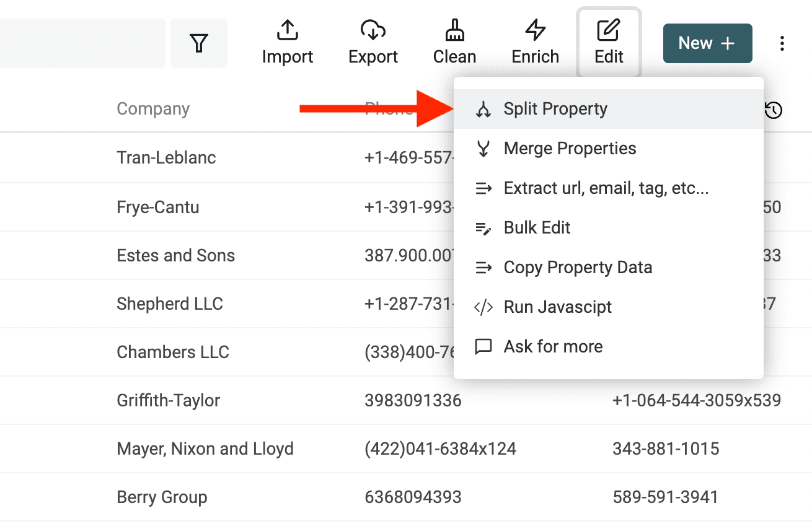Click the Enrich lightning icon
The width and height of the screenshot is (812, 529).
pyautogui.click(x=535, y=40)
